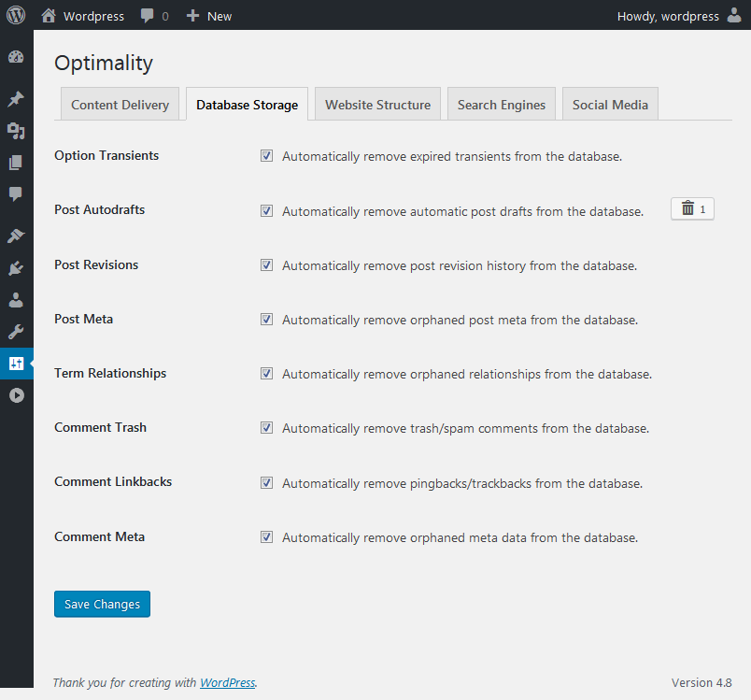Disable the Comment Linkbacks checkbox
751x700 pixels.
[267, 482]
